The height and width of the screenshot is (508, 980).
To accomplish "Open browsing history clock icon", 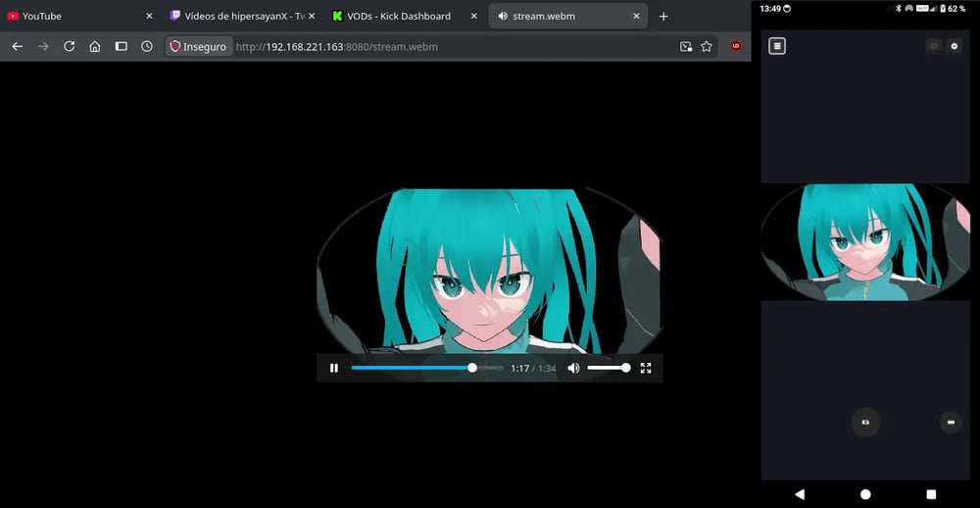I will 147,47.
